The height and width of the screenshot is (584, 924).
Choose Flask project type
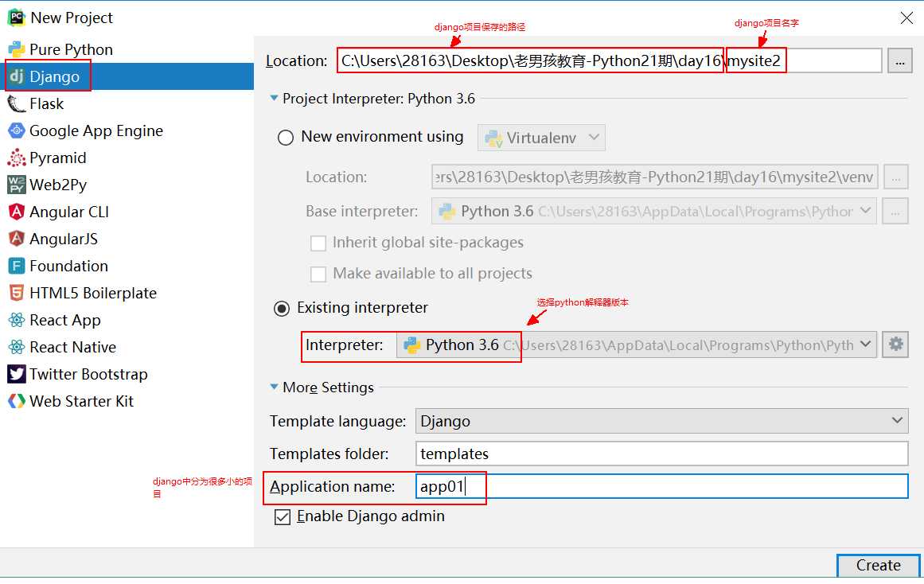[127, 103]
